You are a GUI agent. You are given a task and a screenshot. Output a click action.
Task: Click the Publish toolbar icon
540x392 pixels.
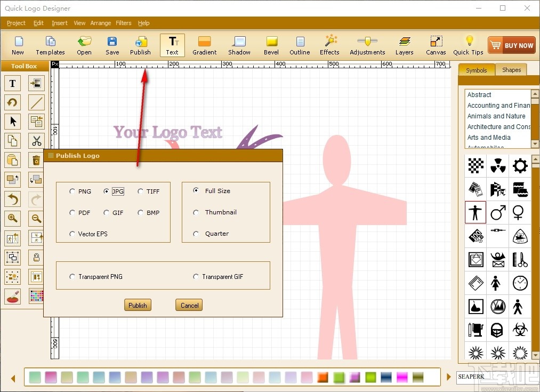coord(141,45)
